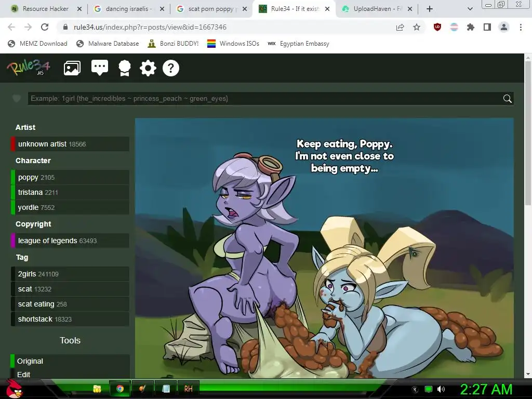Select the tristana character tag
This screenshot has height=399, width=532.
click(x=70, y=192)
